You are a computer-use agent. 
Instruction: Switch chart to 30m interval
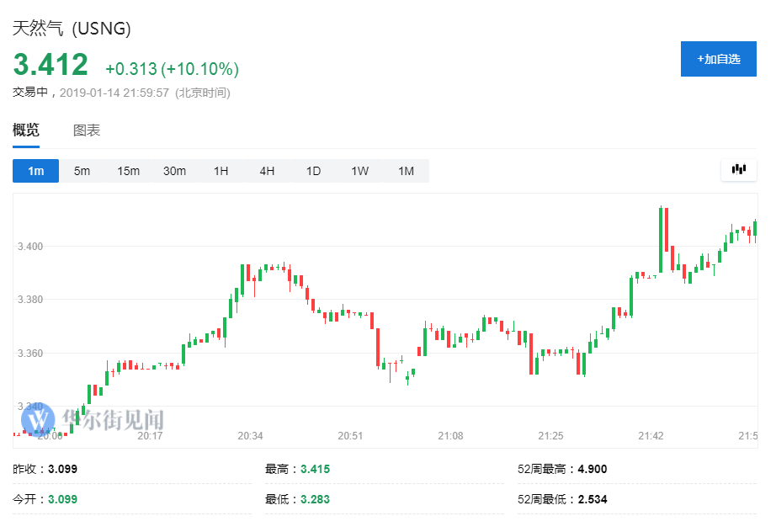pyautogui.click(x=174, y=171)
